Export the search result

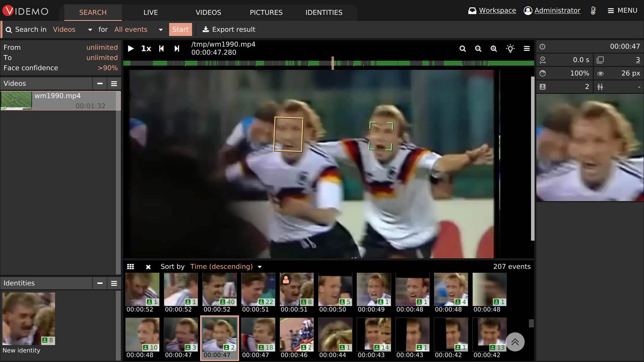pos(228,30)
